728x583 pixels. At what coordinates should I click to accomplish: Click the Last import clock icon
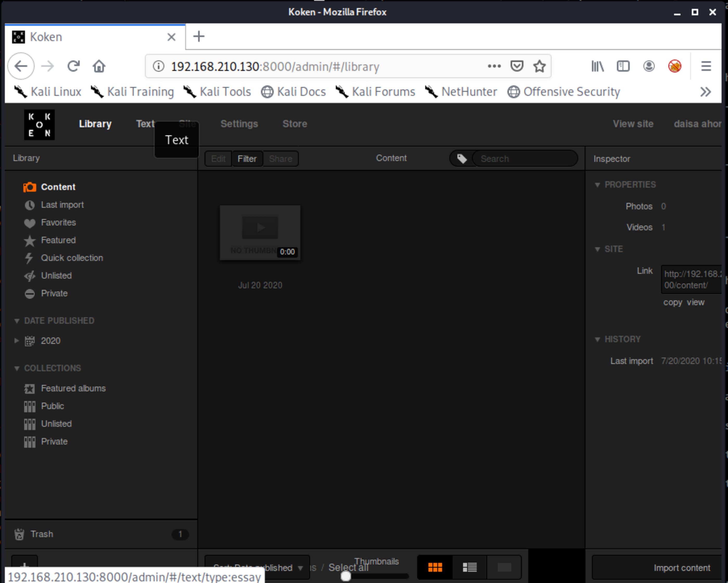[30, 205]
